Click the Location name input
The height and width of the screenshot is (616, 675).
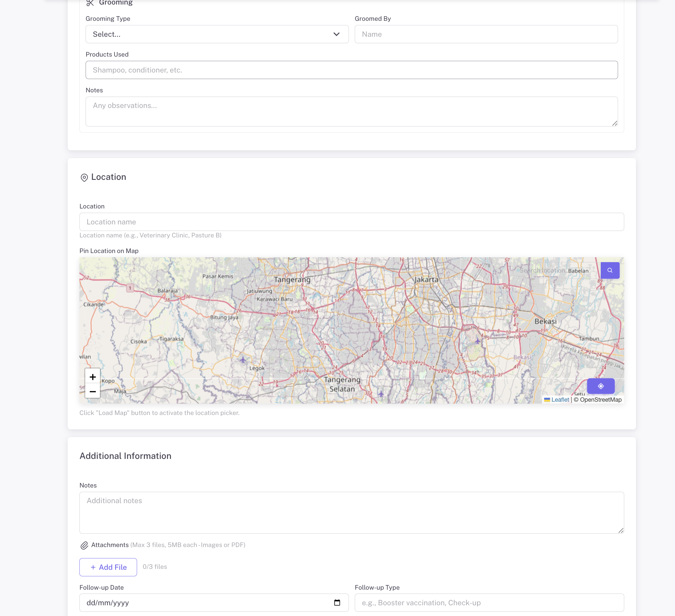(351, 221)
